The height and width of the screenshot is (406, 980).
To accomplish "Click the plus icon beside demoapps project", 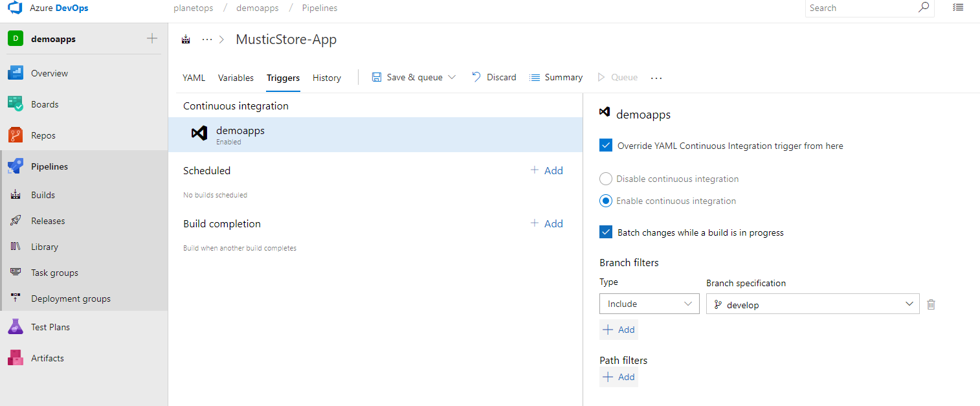I will point(152,39).
